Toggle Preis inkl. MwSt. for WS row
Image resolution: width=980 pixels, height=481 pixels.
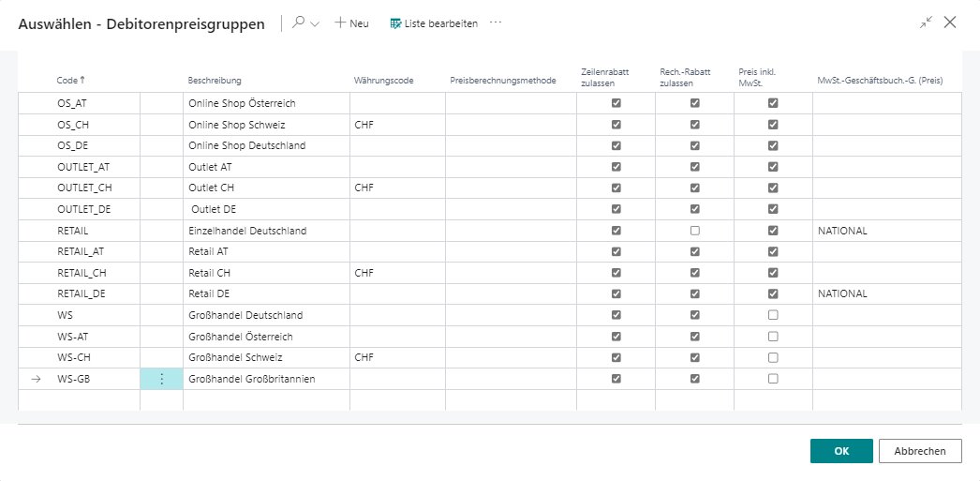coord(773,315)
